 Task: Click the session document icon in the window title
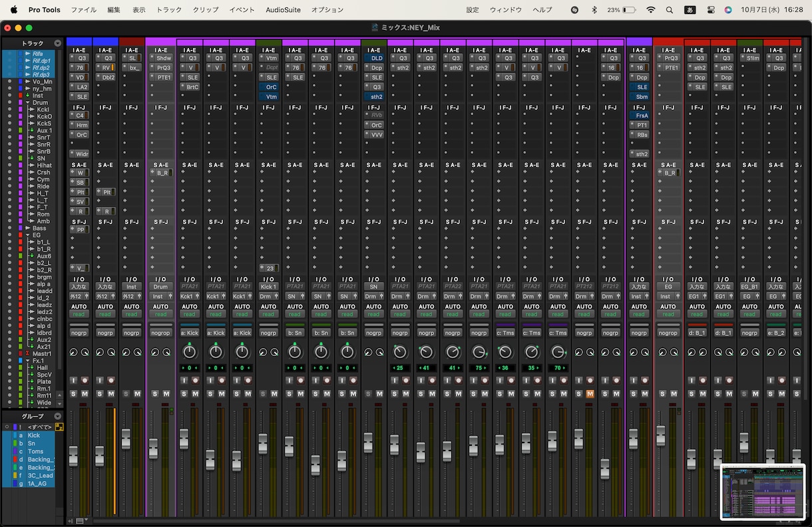click(x=375, y=27)
